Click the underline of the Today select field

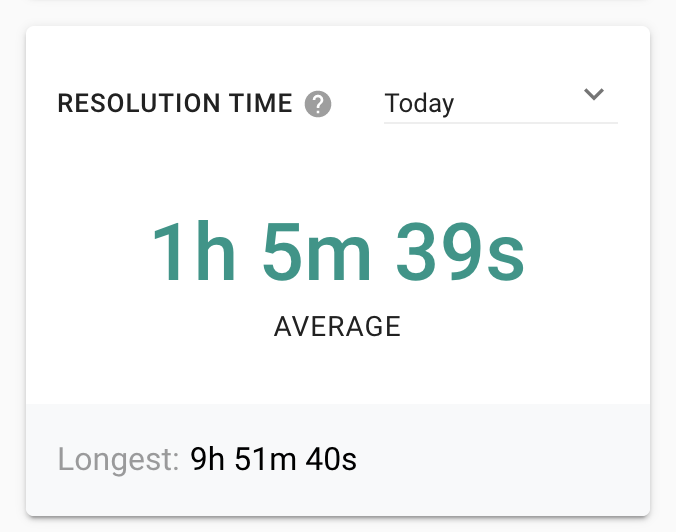coord(501,123)
